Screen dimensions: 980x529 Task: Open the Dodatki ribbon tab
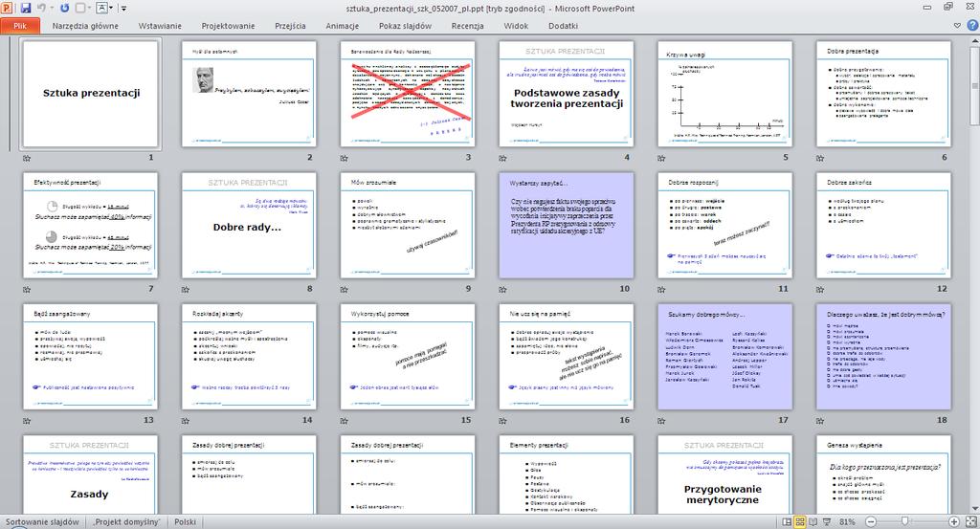click(563, 26)
